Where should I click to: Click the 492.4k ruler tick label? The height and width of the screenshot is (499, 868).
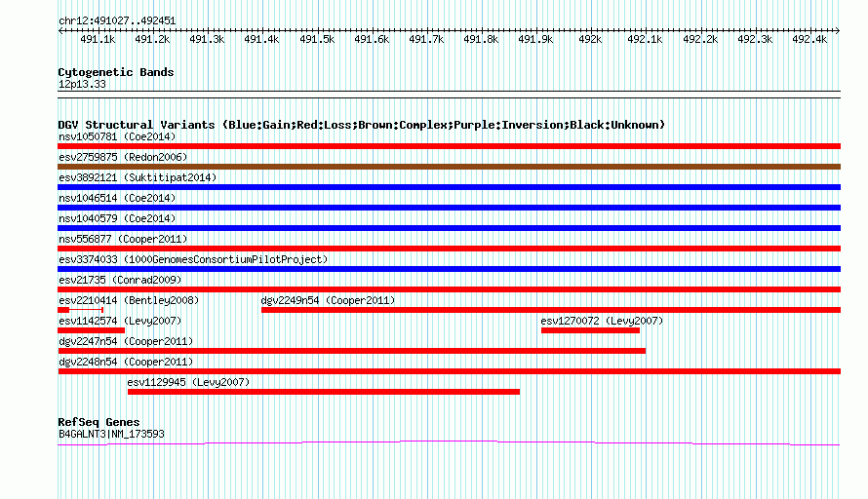click(809, 39)
